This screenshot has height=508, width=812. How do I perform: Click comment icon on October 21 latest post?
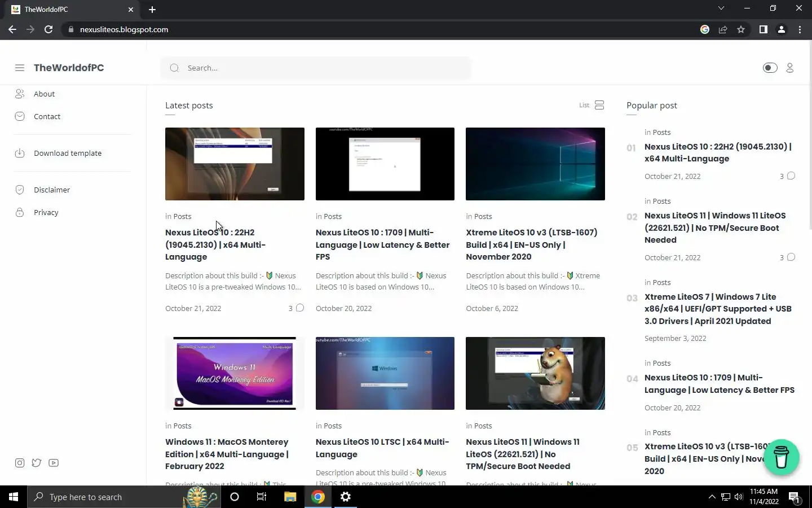(300, 308)
